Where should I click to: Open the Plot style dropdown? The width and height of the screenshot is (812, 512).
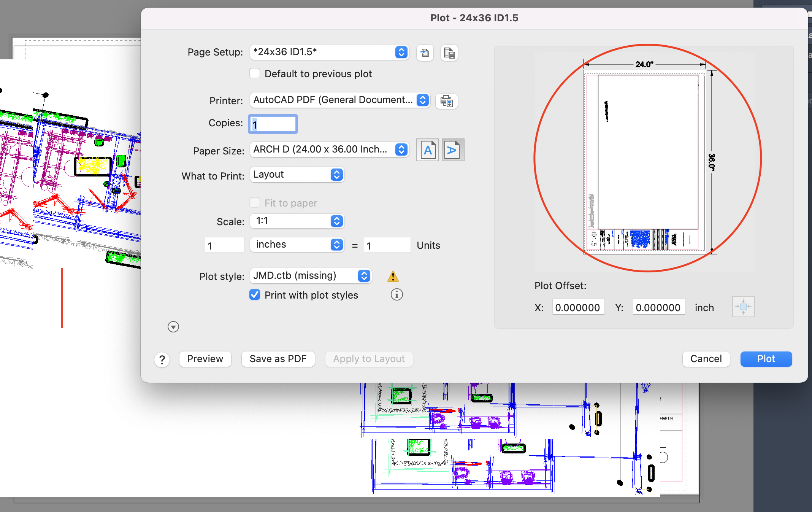point(310,276)
